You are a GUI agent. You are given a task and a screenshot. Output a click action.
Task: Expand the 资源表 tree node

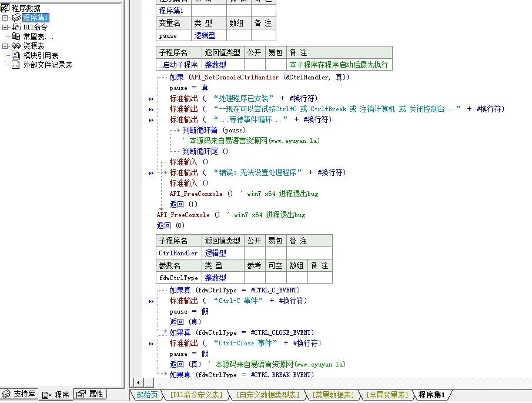(x=5, y=46)
